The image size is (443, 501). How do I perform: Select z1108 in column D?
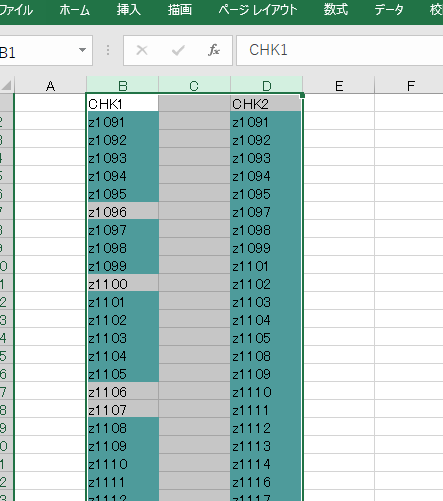point(266,356)
